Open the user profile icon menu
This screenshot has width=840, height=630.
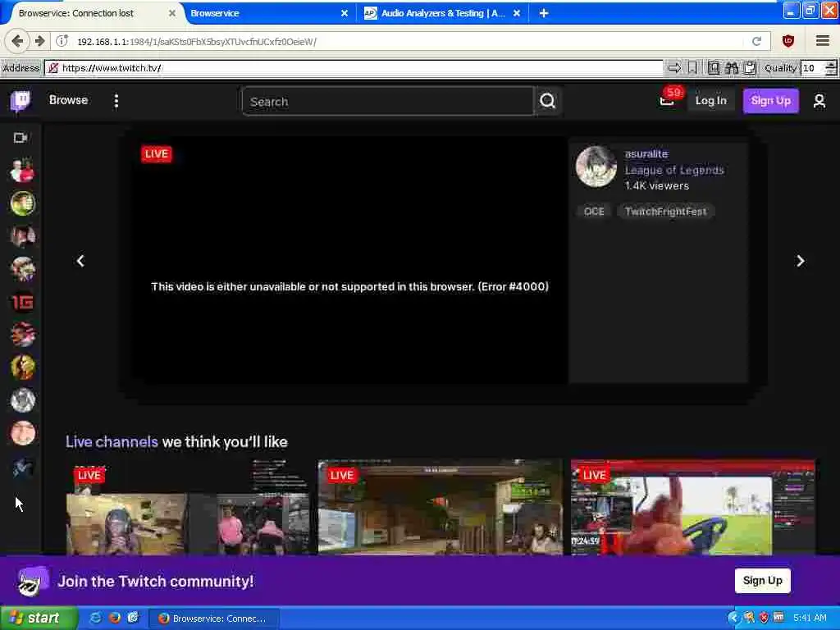pos(819,101)
